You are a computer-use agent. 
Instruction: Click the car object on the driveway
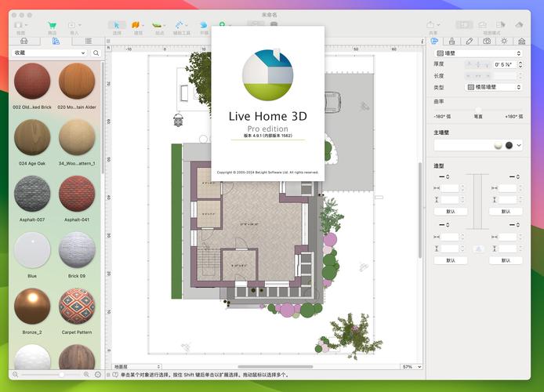(332, 103)
